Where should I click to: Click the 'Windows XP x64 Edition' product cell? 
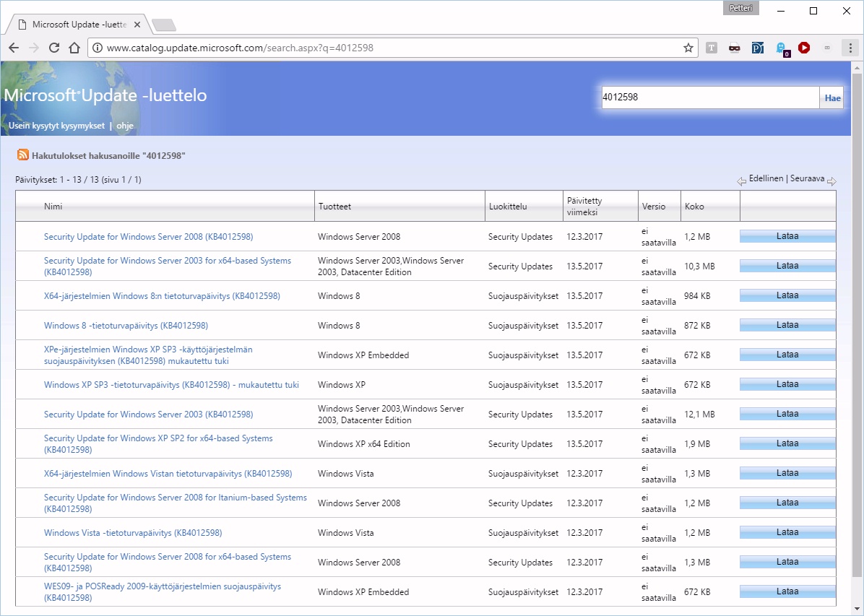[x=363, y=444]
